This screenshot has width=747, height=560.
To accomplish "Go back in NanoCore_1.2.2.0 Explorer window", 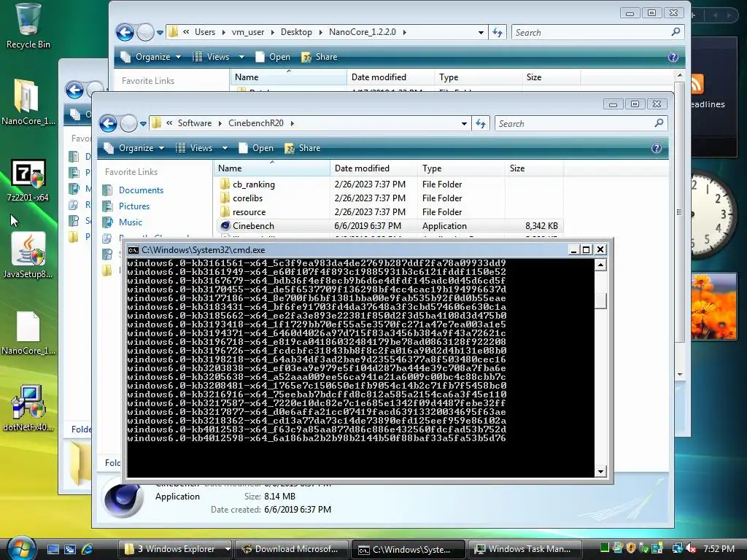I will (125, 32).
